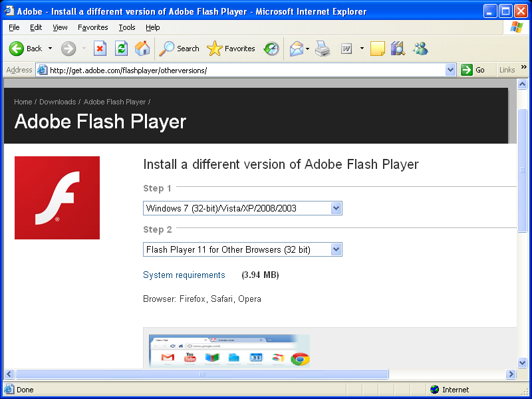Click the yellow Discuss note icon

coord(377,49)
